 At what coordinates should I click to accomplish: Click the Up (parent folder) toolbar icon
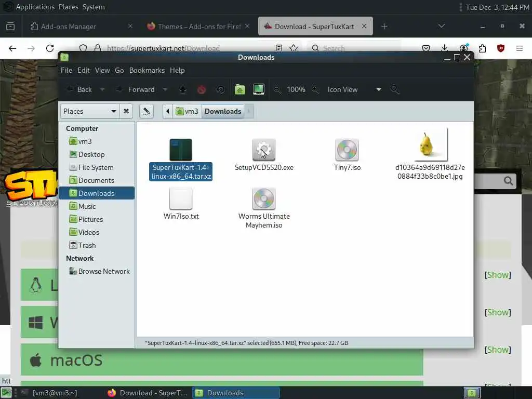pos(183,89)
